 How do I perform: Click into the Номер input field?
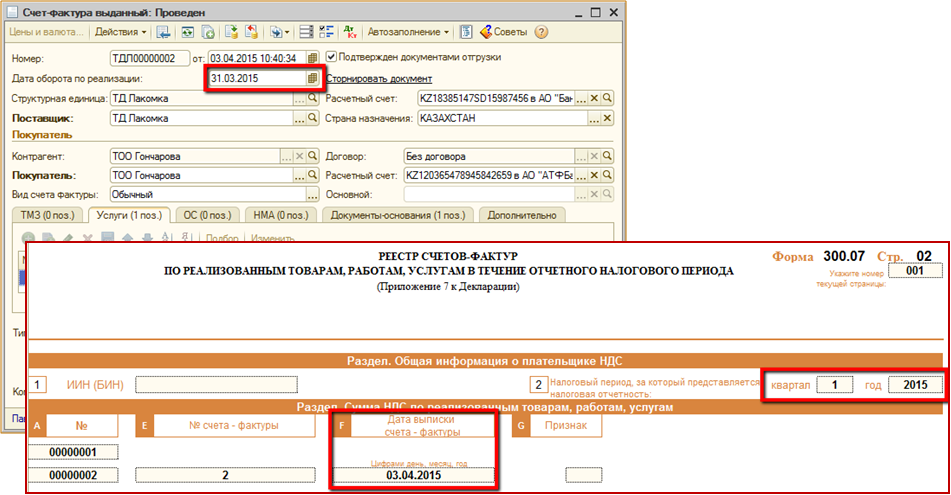coord(149,57)
